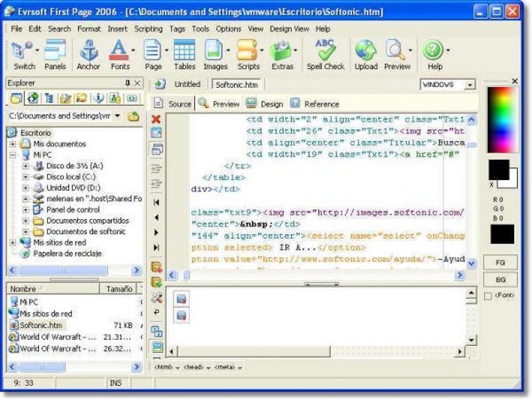532x400 pixels.
Task: Switch to the Untitled document tab
Action: point(187,85)
